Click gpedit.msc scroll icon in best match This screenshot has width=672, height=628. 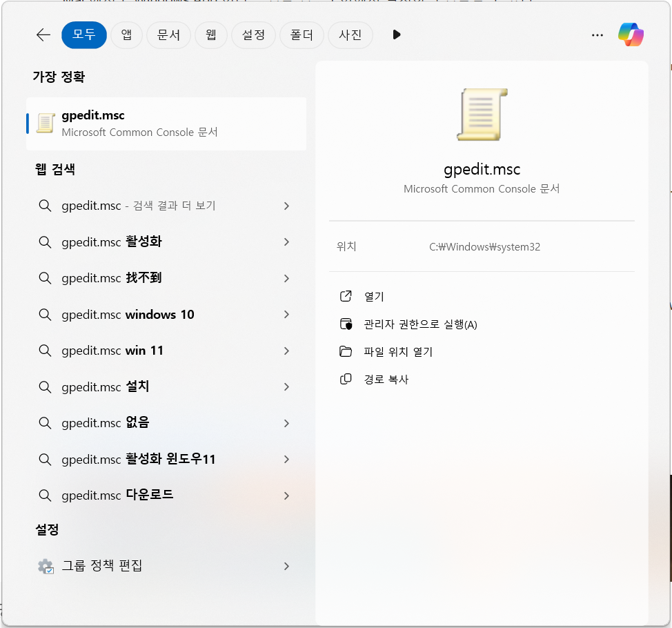coord(46,123)
